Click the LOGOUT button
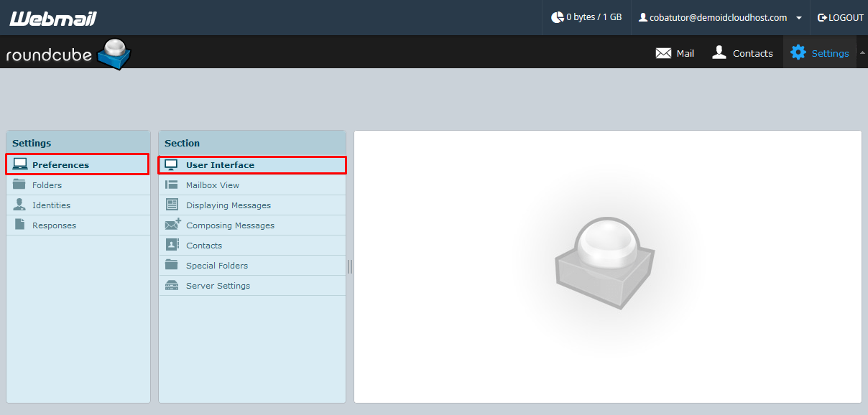The image size is (868, 415). (x=840, y=17)
